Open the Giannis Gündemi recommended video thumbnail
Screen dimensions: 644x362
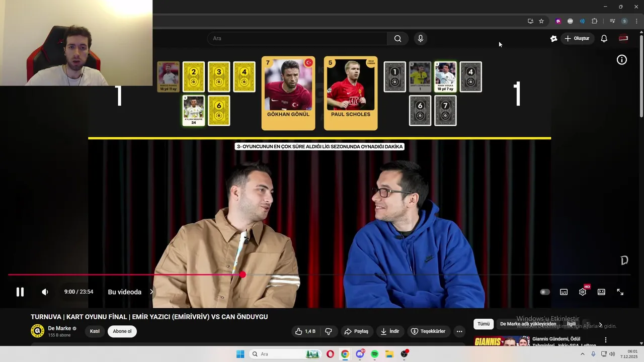pos(502,341)
